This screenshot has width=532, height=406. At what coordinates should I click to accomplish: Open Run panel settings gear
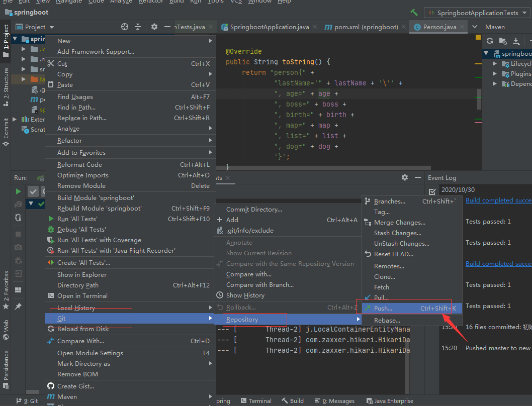pyautogui.click(x=404, y=177)
